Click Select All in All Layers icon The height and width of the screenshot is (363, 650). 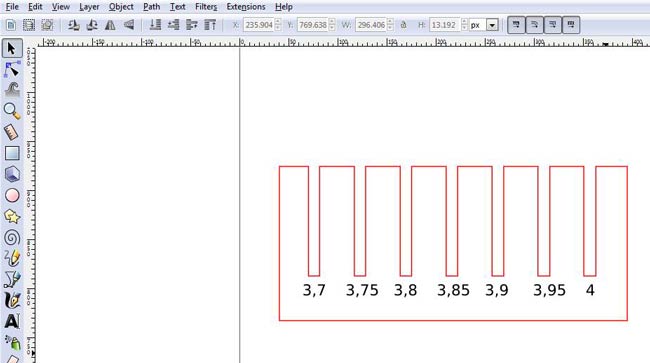point(29,25)
